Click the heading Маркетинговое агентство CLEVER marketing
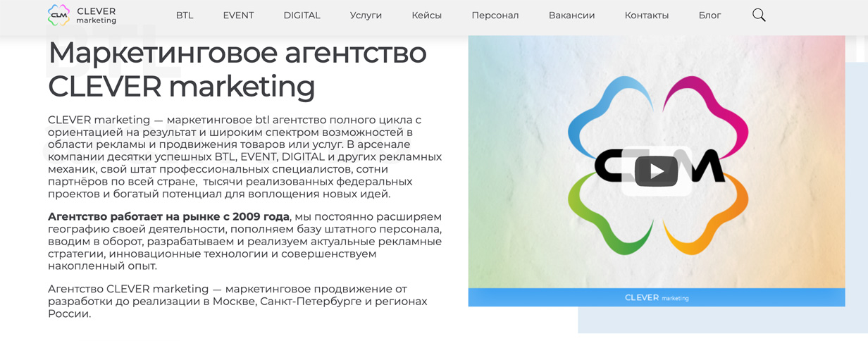Viewport: 868px width, 341px height. pyautogui.click(x=237, y=69)
